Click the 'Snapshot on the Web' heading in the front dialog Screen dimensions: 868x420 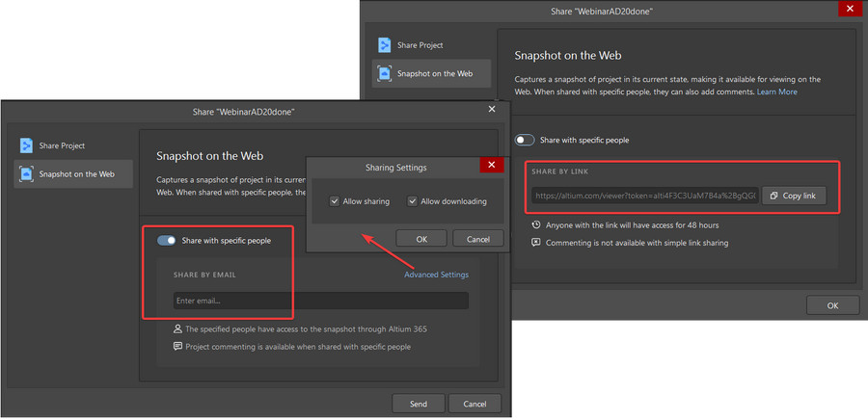[210, 156]
